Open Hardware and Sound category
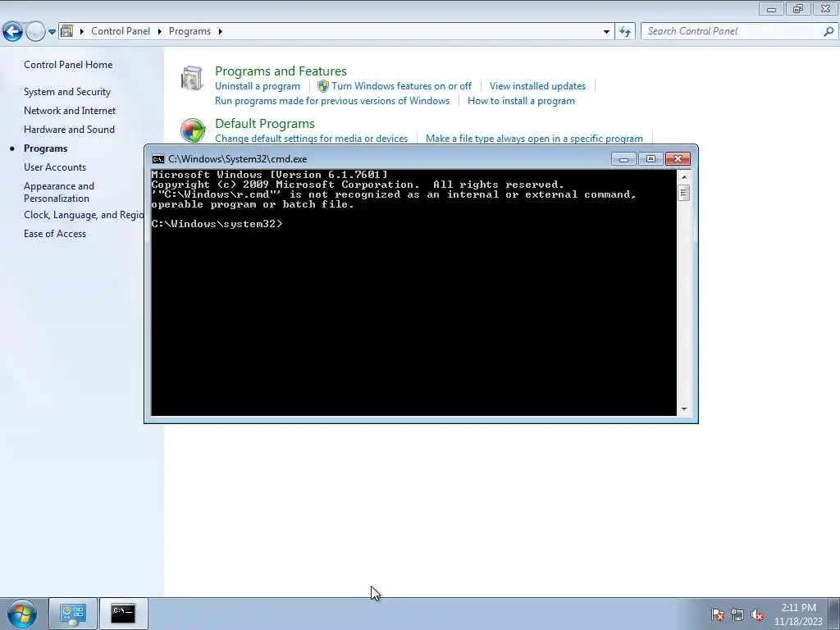 (x=69, y=129)
